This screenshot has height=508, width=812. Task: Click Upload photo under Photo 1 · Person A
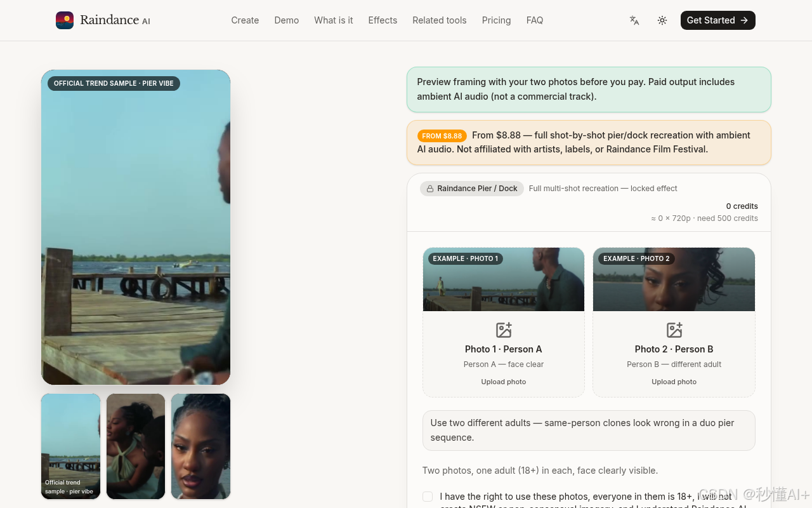point(504,382)
